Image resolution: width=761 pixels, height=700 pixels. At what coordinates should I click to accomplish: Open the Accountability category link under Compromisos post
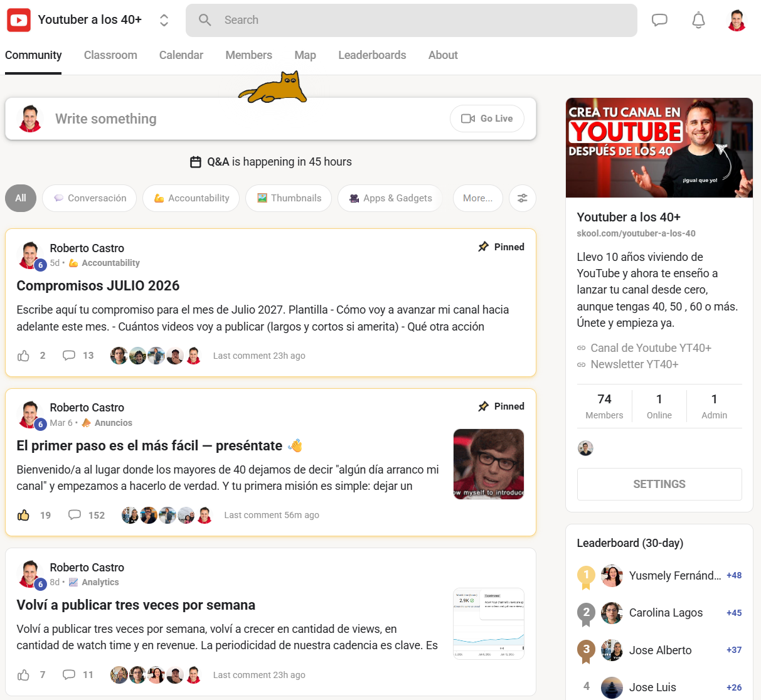coord(104,263)
